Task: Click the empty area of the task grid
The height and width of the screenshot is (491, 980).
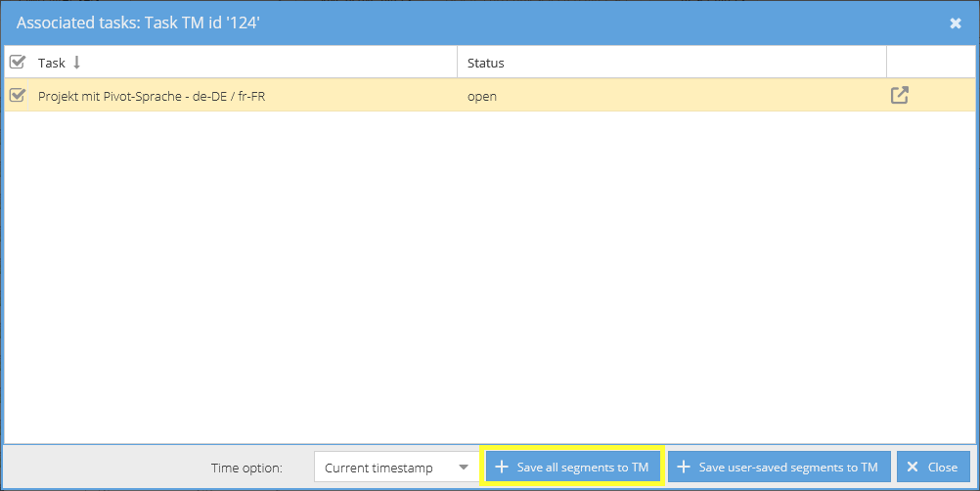Action: coord(489,274)
